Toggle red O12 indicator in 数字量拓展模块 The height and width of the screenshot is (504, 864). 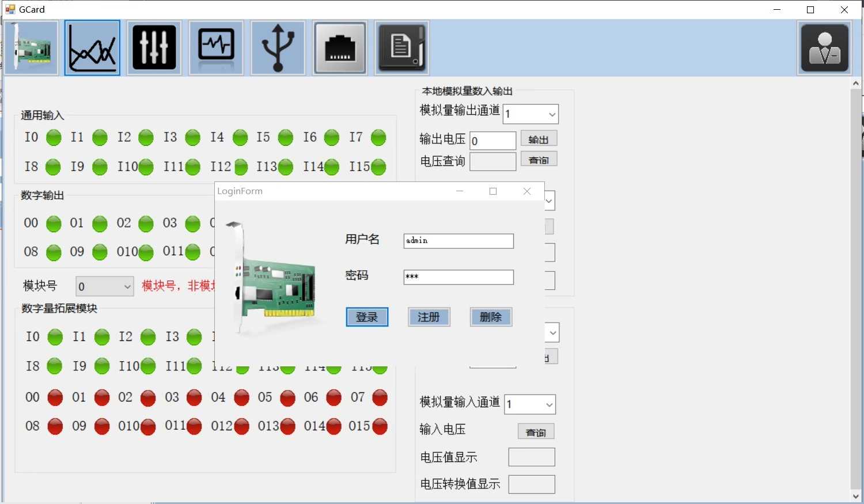coord(241,427)
